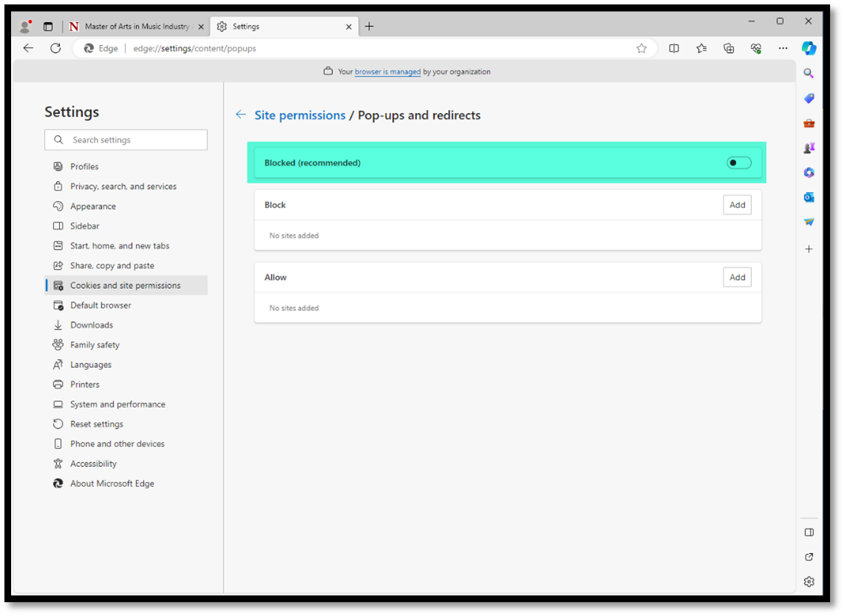844x616 pixels.
Task: Open the Outlook icon in sidebar
Action: click(809, 197)
